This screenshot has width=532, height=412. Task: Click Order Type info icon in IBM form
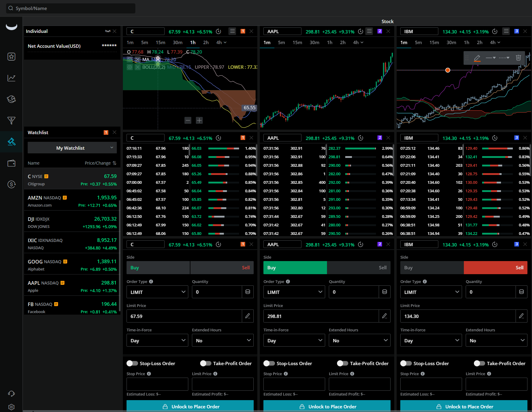[425, 281]
